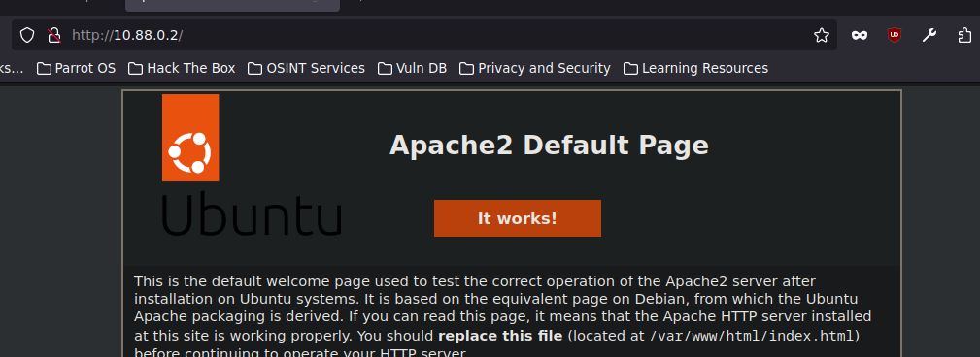The height and width of the screenshot is (357, 980).
Task: Open the uBlock Origin extension icon
Action: (x=895, y=35)
